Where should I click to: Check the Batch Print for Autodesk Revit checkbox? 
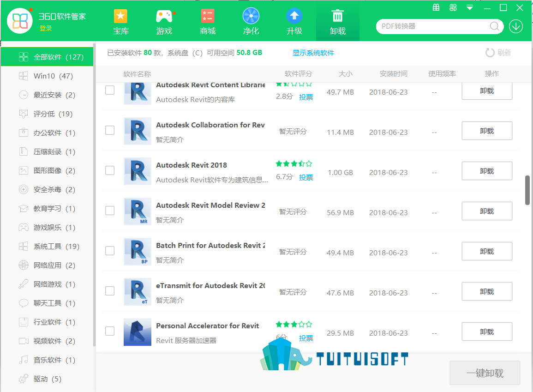(x=110, y=251)
